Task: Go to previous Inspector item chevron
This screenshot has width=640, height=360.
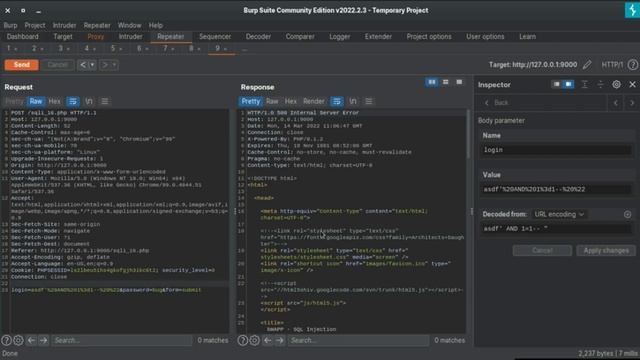Action: click(616, 103)
